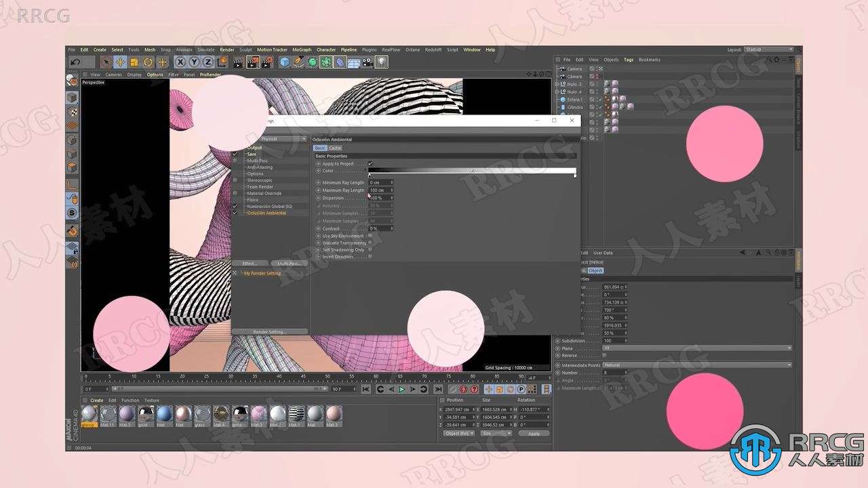Open the Character menu

tap(326, 49)
